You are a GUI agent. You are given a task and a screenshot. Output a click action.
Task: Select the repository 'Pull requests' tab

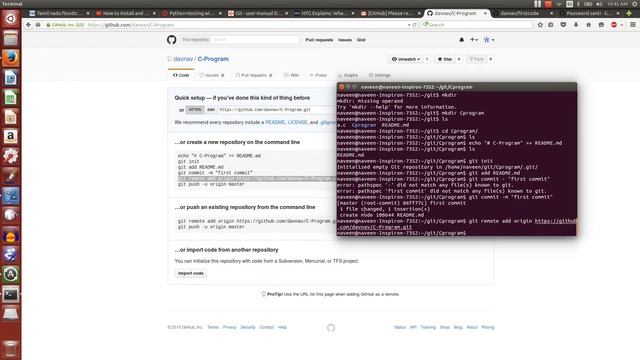(254, 76)
